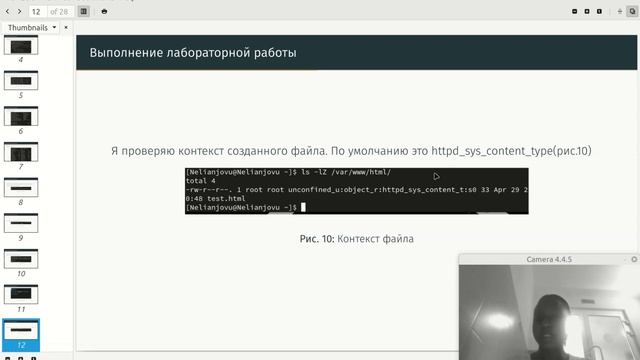Close the thumbnails sidebar
The height and width of the screenshot is (360, 640).
[x=66, y=27]
